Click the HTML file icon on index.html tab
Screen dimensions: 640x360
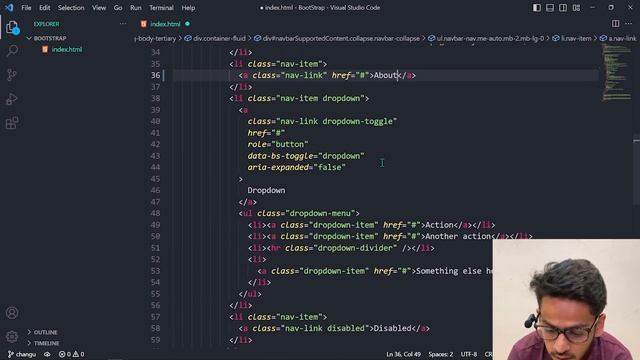pos(143,24)
